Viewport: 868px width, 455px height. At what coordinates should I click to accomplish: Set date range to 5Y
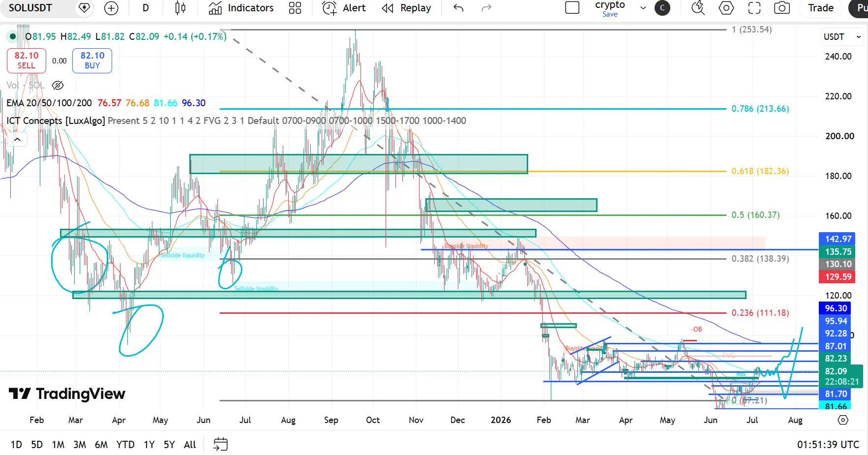[169, 445]
